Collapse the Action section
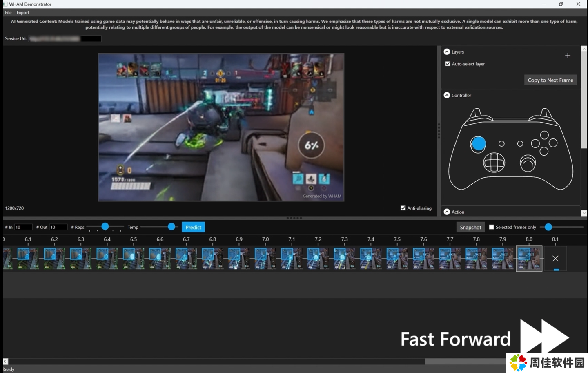The width and height of the screenshot is (588, 373). tap(447, 212)
